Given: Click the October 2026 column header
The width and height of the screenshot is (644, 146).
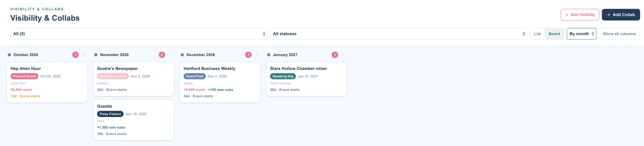Looking at the screenshot, I should (x=26, y=55).
